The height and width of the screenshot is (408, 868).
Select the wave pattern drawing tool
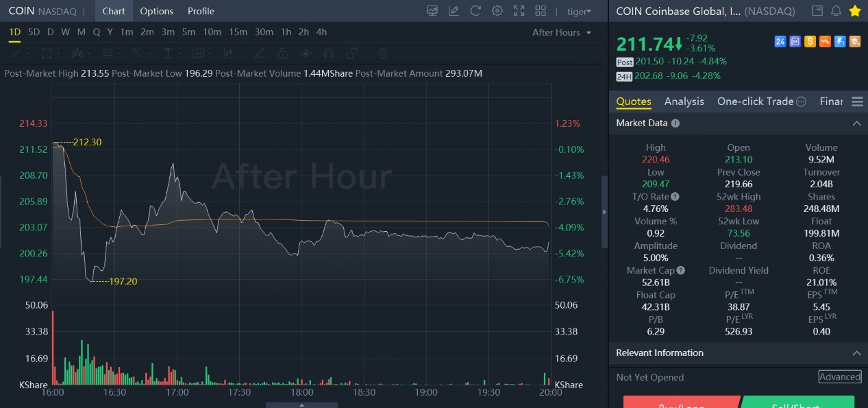77,53
